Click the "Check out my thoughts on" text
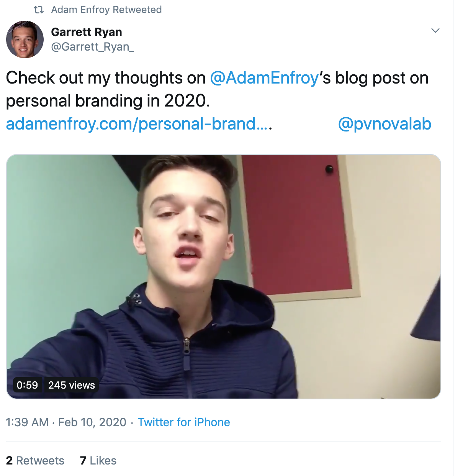The image size is (455, 476). [x=106, y=78]
